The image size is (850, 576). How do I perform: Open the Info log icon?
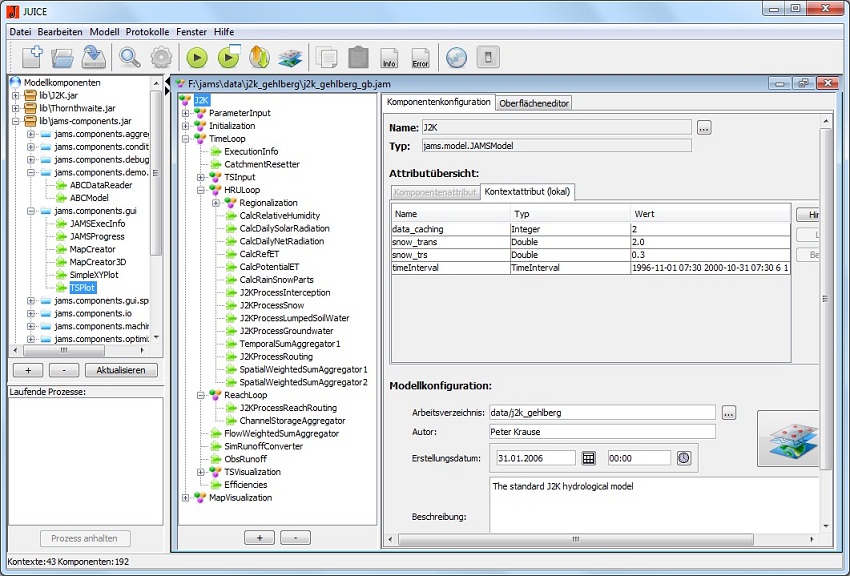(389, 57)
